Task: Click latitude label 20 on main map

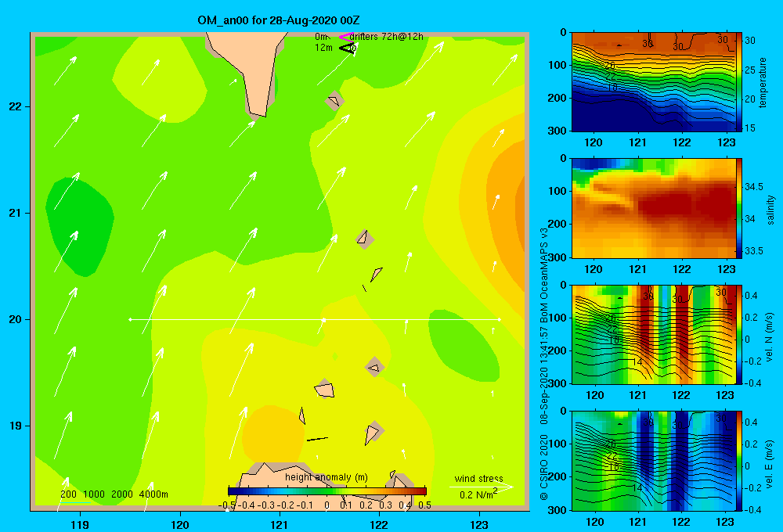Action: click(x=15, y=319)
